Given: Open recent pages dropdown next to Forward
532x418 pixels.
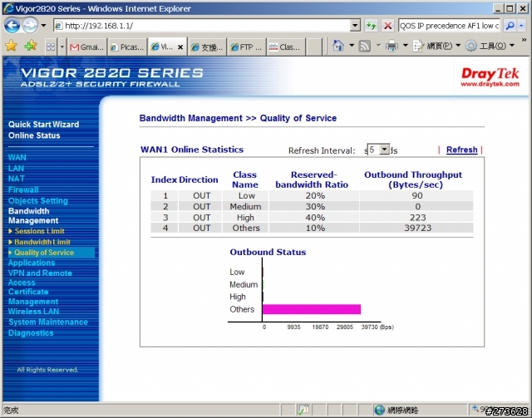Looking at the screenshot, I should (43, 26).
